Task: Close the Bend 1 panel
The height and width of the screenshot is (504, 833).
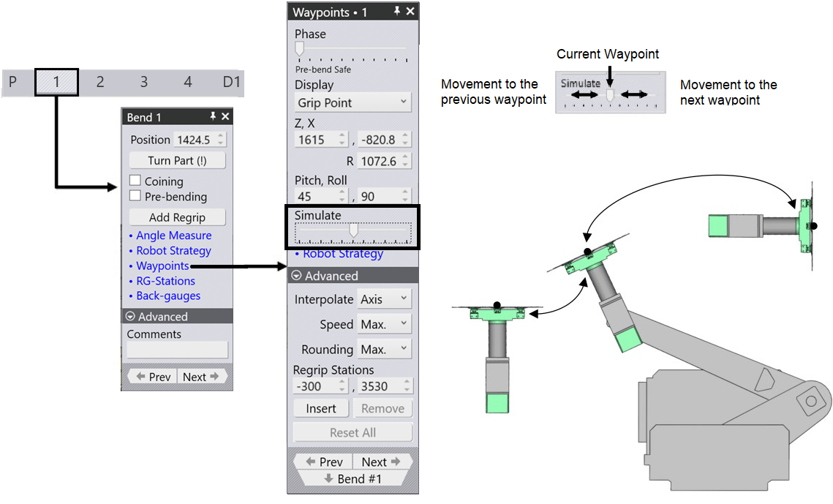Action: click(x=225, y=117)
